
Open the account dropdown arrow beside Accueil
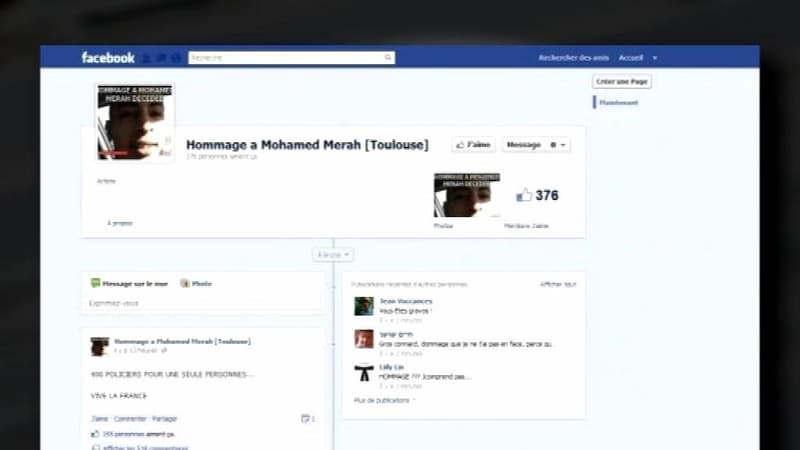click(655, 58)
